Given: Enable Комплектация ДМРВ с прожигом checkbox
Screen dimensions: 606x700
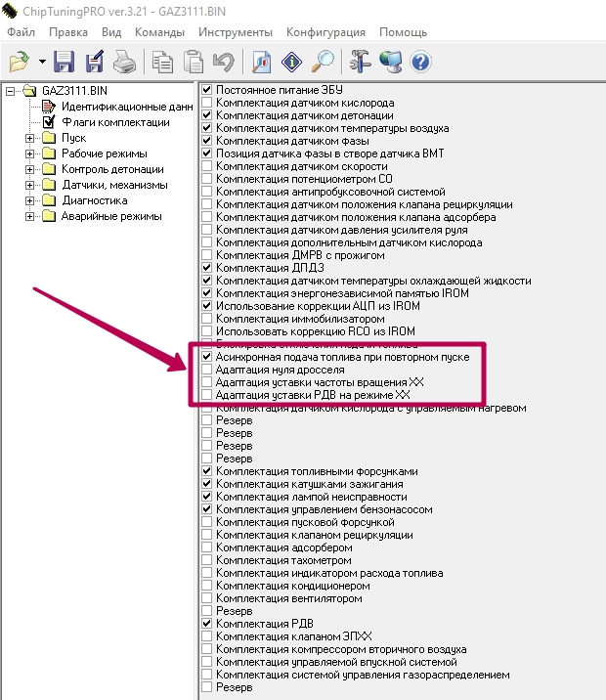Looking at the screenshot, I should point(206,255).
